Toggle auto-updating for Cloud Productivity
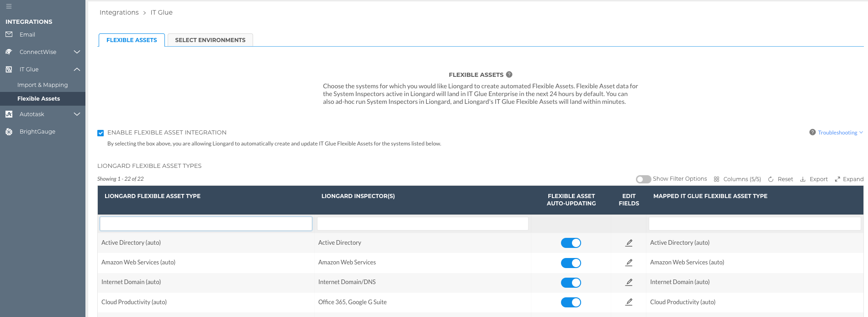 coord(571,302)
